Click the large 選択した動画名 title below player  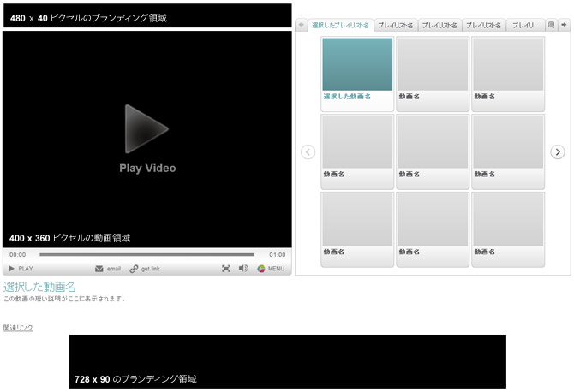(x=39, y=287)
